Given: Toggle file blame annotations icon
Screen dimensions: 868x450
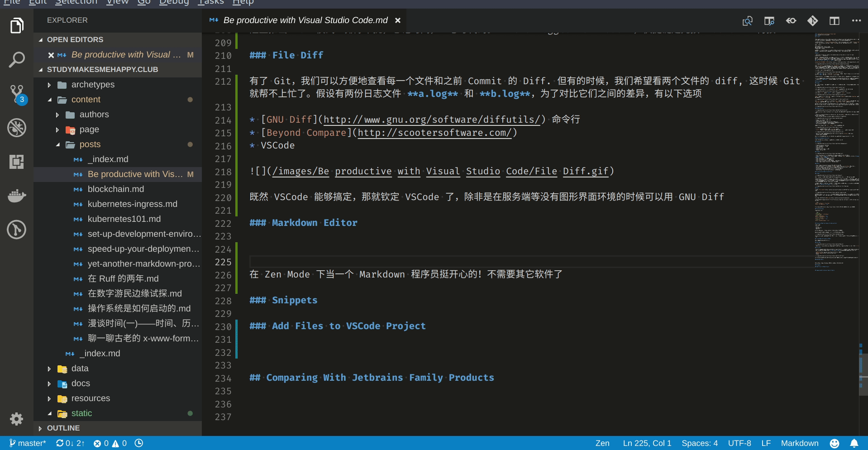Looking at the screenshot, I should pyautogui.click(x=791, y=21).
